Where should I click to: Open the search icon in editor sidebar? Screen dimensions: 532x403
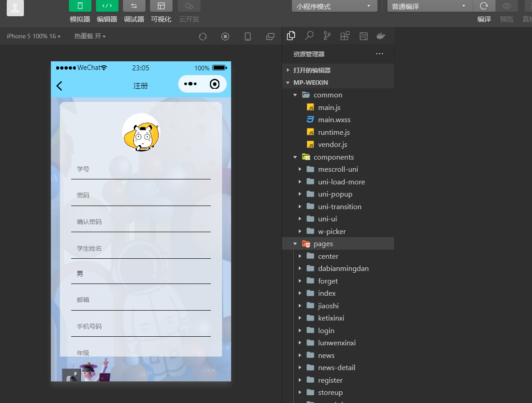[x=309, y=36]
